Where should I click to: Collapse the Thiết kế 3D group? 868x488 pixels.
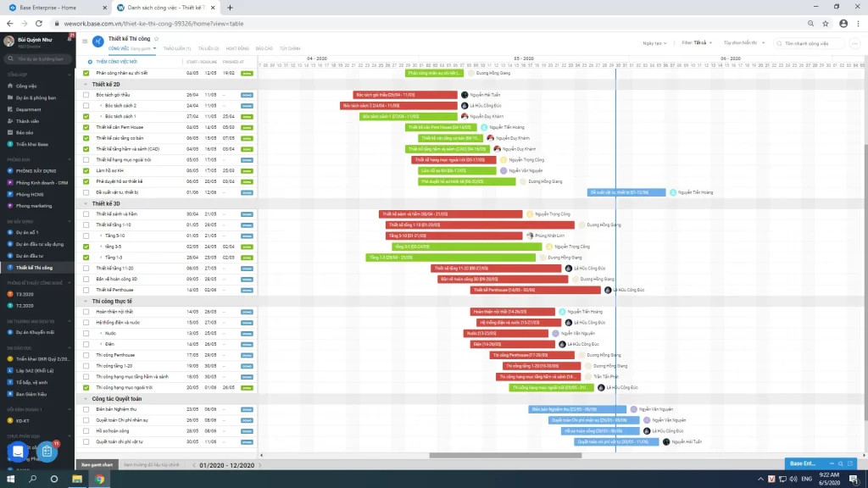tap(86, 203)
